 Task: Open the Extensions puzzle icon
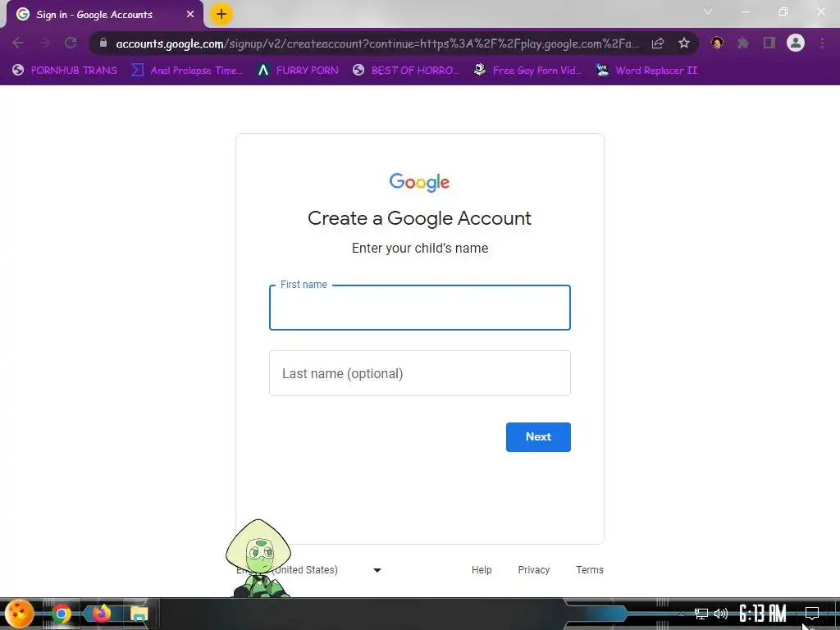pyautogui.click(x=743, y=43)
